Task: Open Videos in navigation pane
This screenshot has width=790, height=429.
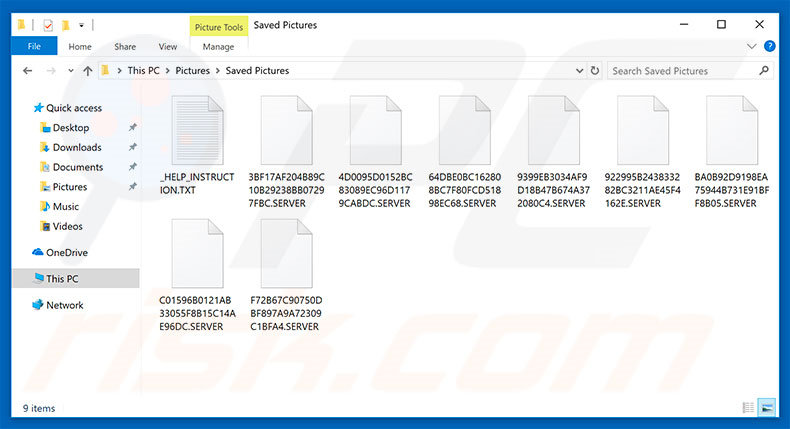Action: point(68,226)
